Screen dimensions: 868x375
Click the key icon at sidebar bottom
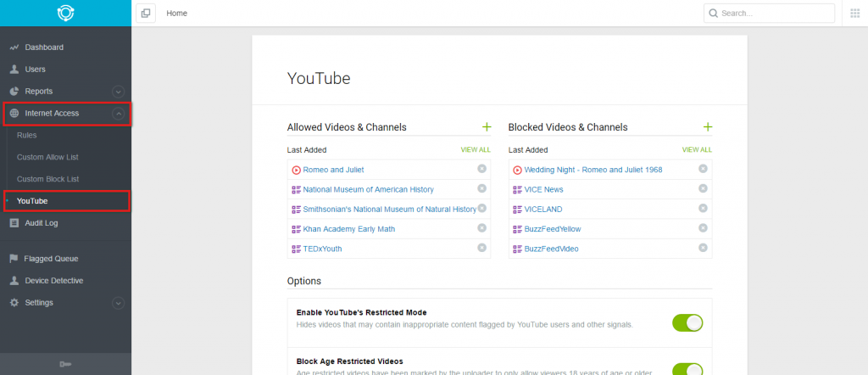click(65, 364)
